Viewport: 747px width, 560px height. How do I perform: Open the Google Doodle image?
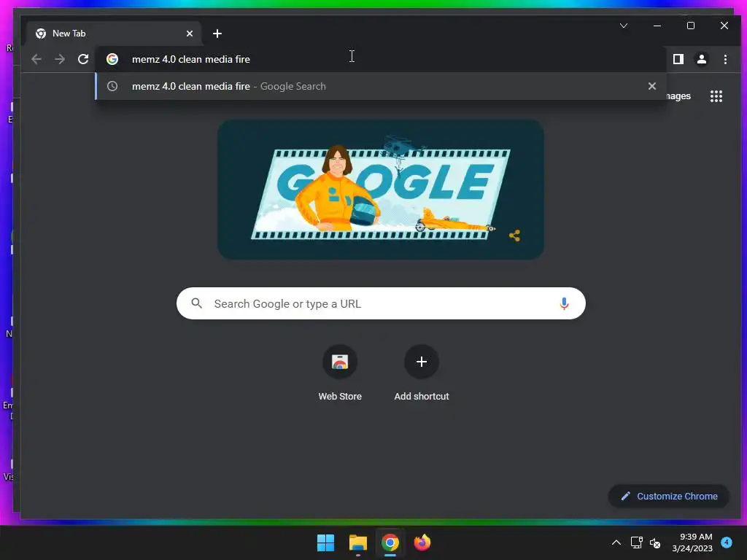coord(381,190)
